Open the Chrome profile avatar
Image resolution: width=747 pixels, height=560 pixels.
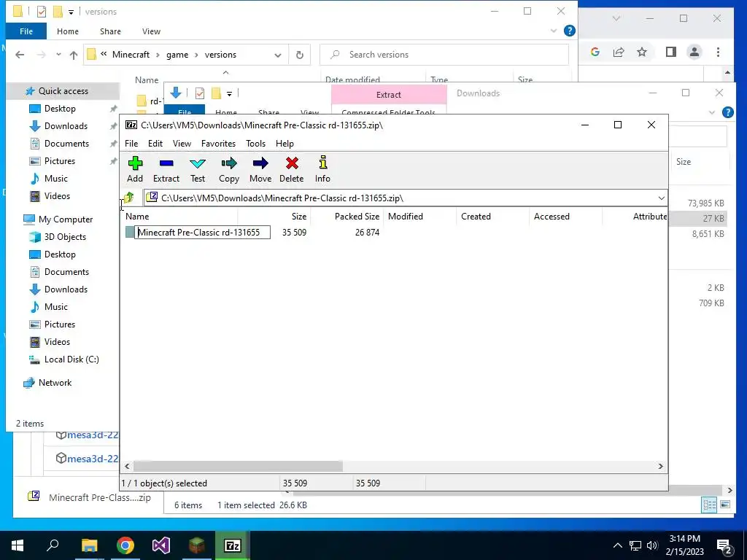694,52
